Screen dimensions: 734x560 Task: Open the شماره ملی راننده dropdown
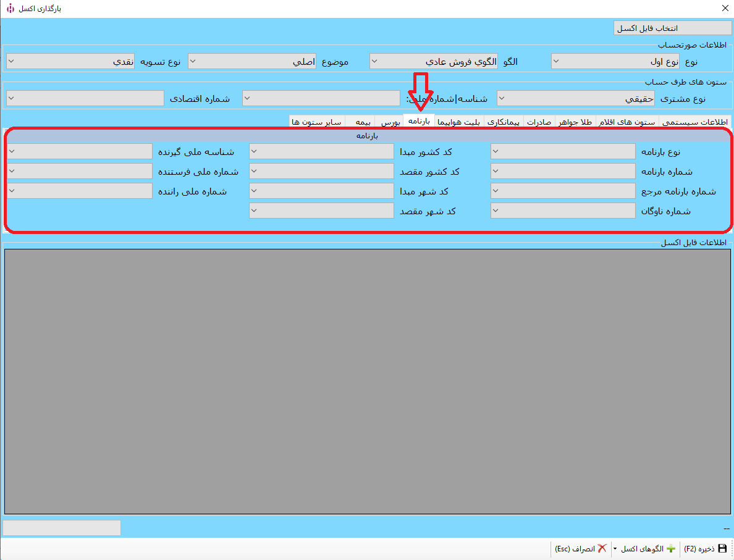(80, 191)
